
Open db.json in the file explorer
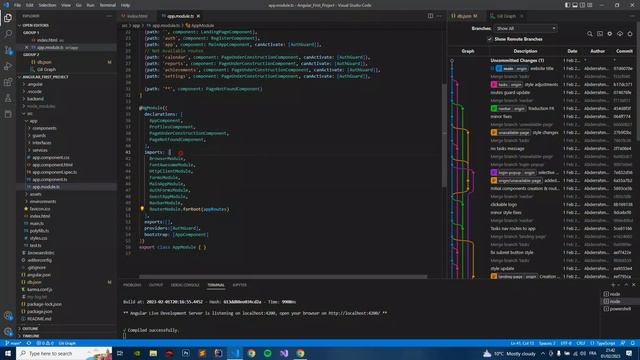click(34, 282)
